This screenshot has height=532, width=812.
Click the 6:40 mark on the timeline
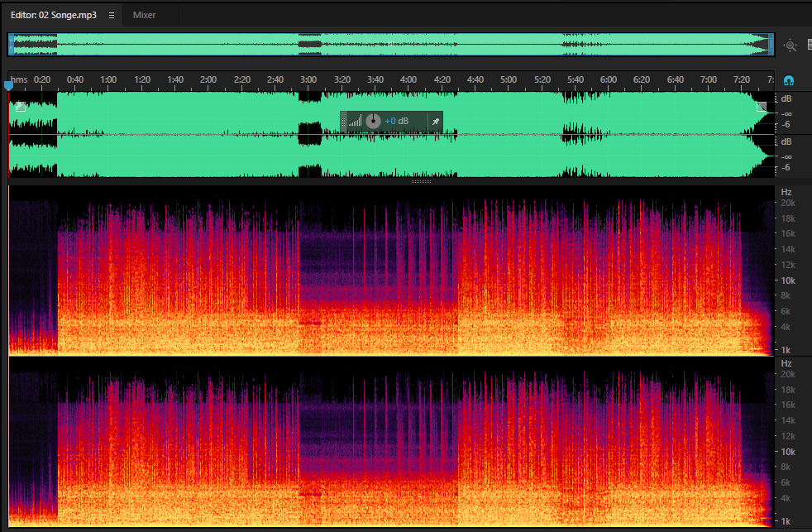[676, 79]
